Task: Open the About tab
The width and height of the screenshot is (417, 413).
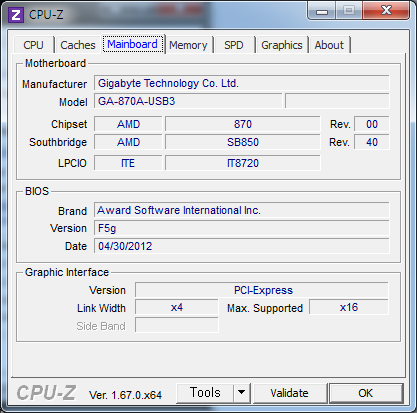Action: [329, 45]
